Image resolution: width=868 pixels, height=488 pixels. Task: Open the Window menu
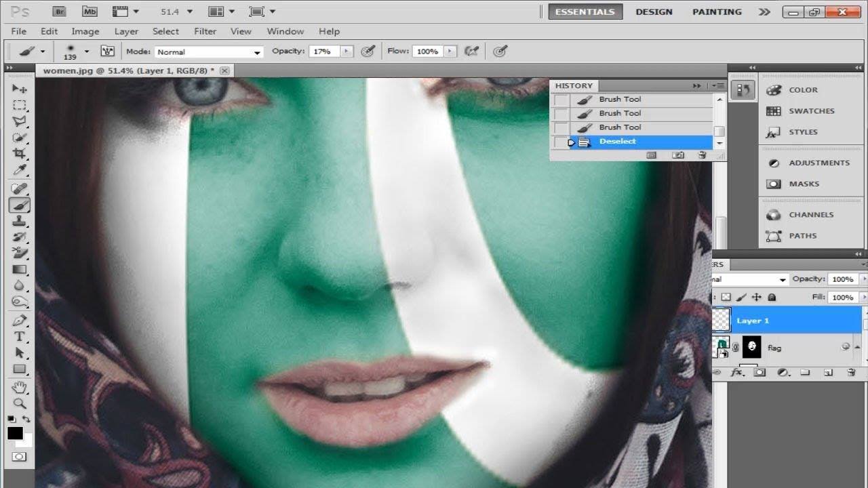[285, 31]
